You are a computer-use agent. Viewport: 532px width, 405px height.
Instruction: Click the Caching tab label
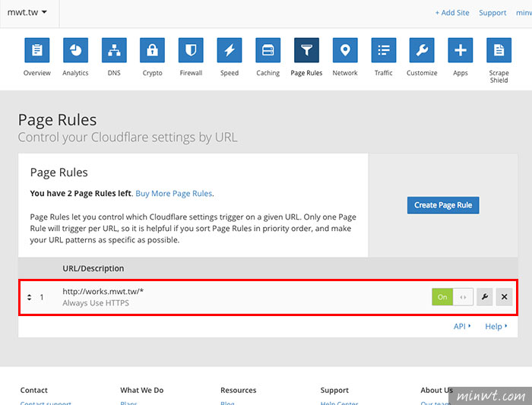[x=268, y=73]
